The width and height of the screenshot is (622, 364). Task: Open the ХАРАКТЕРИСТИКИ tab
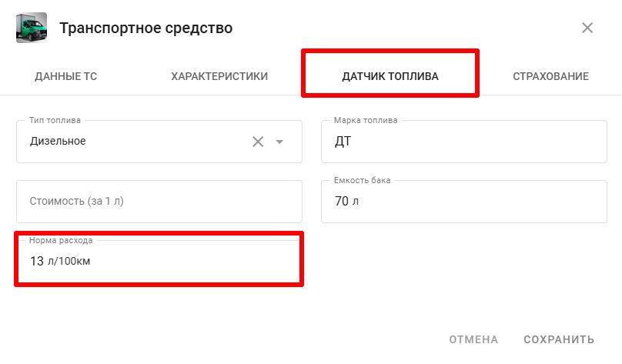coord(219,76)
